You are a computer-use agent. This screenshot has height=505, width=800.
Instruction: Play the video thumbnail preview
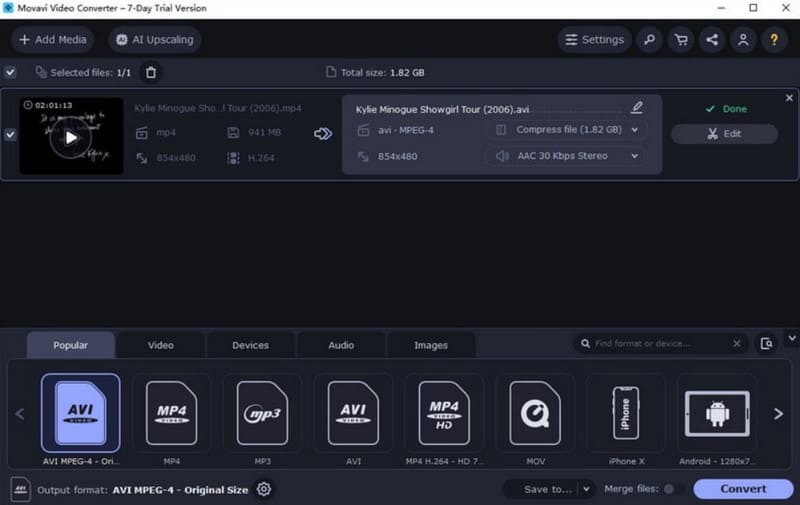[71, 137]
